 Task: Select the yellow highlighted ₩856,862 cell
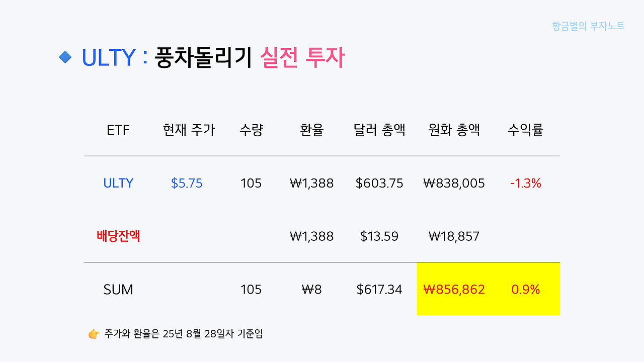tap(454, 290)
